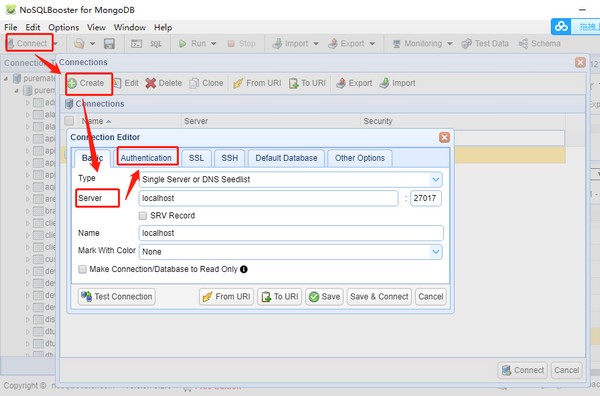Image resolution: width=600 pixels, height=396 pixels.
Task: Expand main toolbar Import dropdown arrow
Action: [x=316, y=44]
